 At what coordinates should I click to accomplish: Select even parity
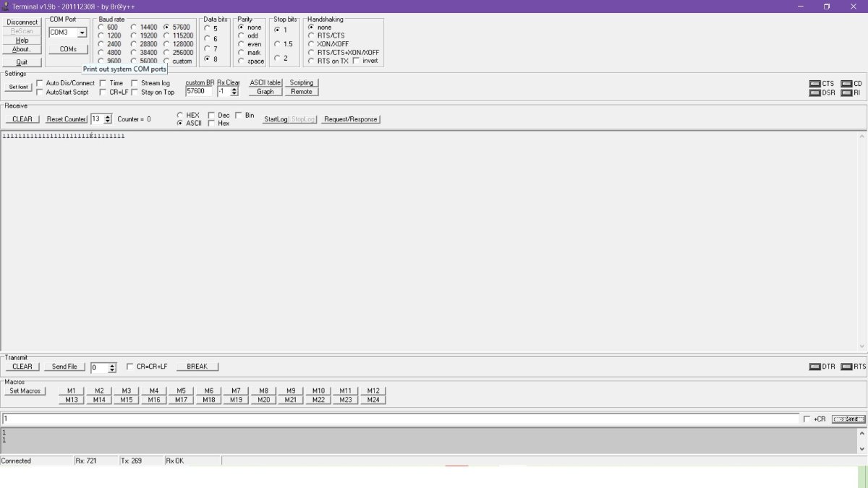point(241,44)
